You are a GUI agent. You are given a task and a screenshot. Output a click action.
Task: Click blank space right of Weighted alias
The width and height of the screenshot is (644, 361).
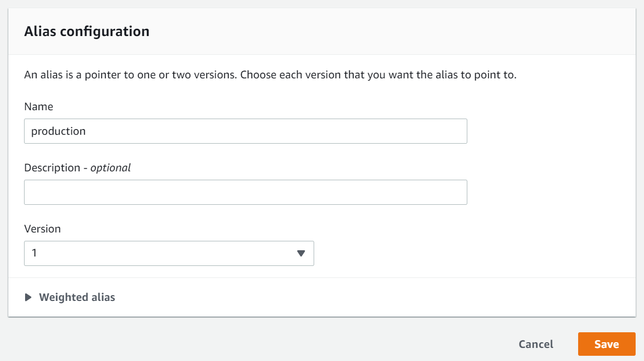pos(366,297)
